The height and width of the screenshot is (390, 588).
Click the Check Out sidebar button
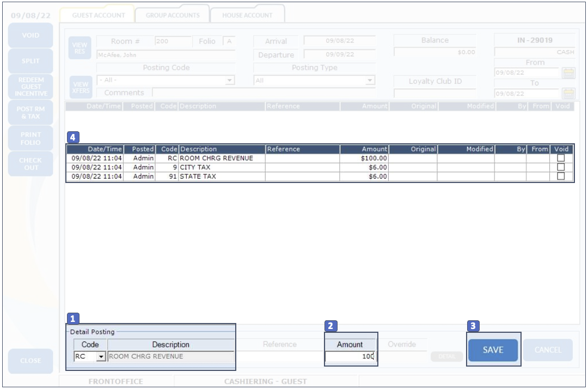30,164
